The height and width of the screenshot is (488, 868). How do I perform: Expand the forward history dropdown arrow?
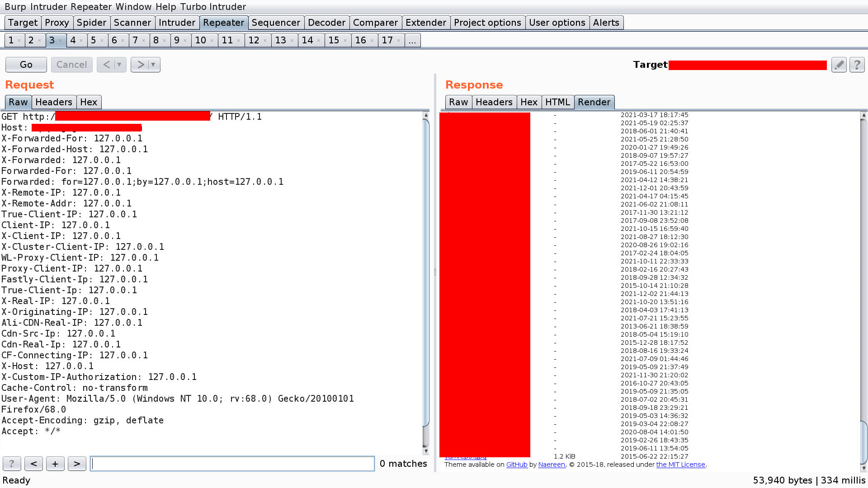(x=153, y=65)
